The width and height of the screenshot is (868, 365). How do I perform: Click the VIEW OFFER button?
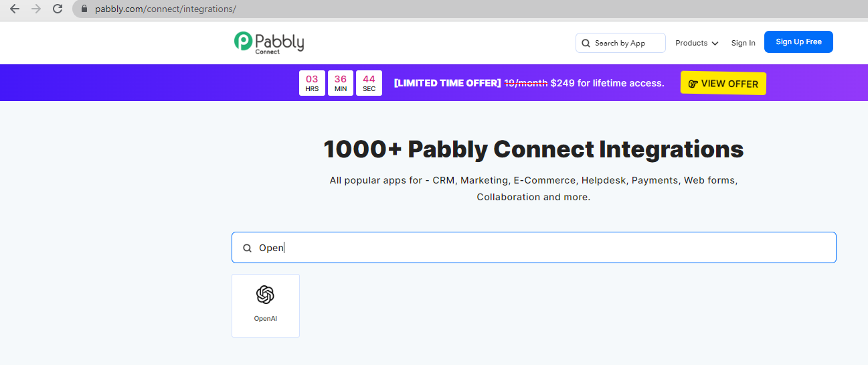click(723, 83)
